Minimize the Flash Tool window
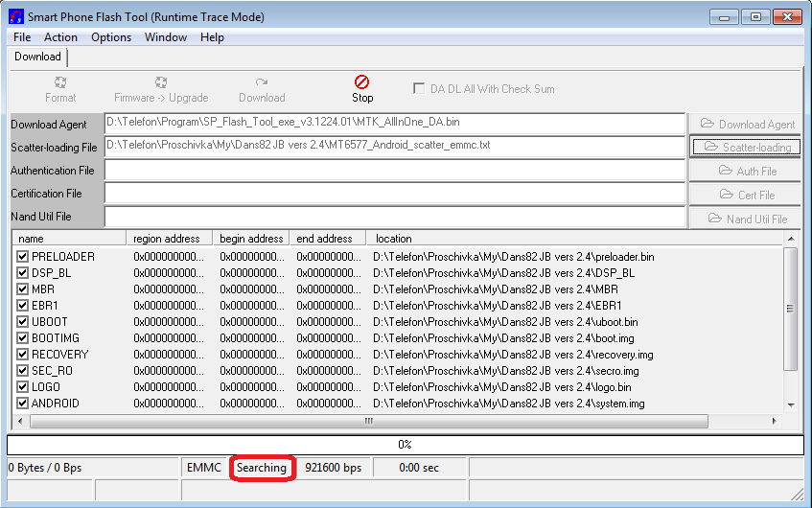The width and height of the screenshot is (812, 508). [x=724, y=17]
